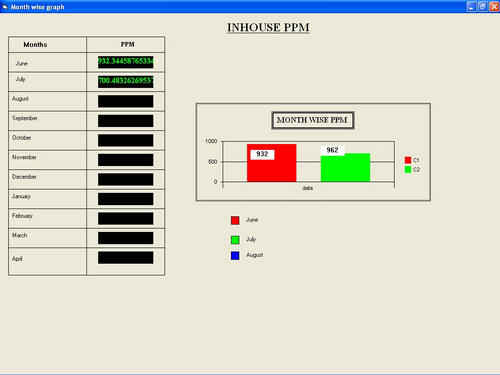This screenshot has width=500, height=375.
Task: Click the Months column header
Action: point(35,45)
